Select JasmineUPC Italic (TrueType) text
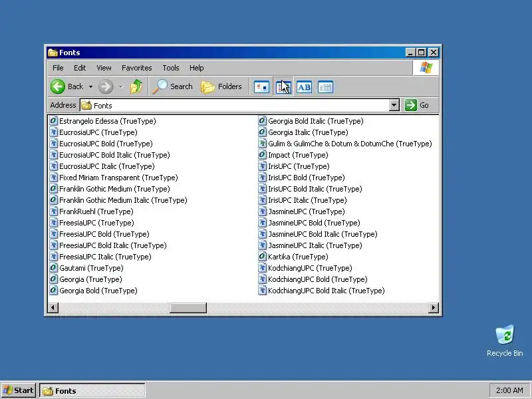 click(315, 245)
